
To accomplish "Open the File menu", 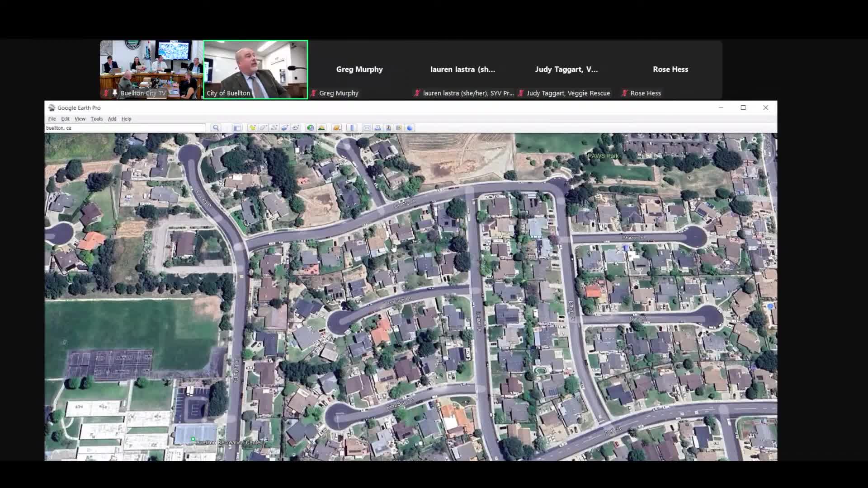I will click(x=52, y=119).
